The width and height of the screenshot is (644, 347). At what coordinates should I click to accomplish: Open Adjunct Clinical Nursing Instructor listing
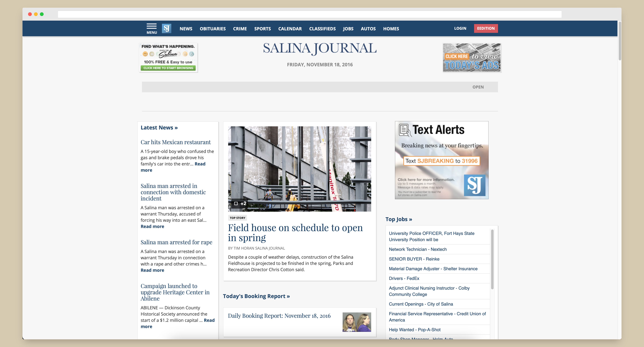tap(429, 291)
